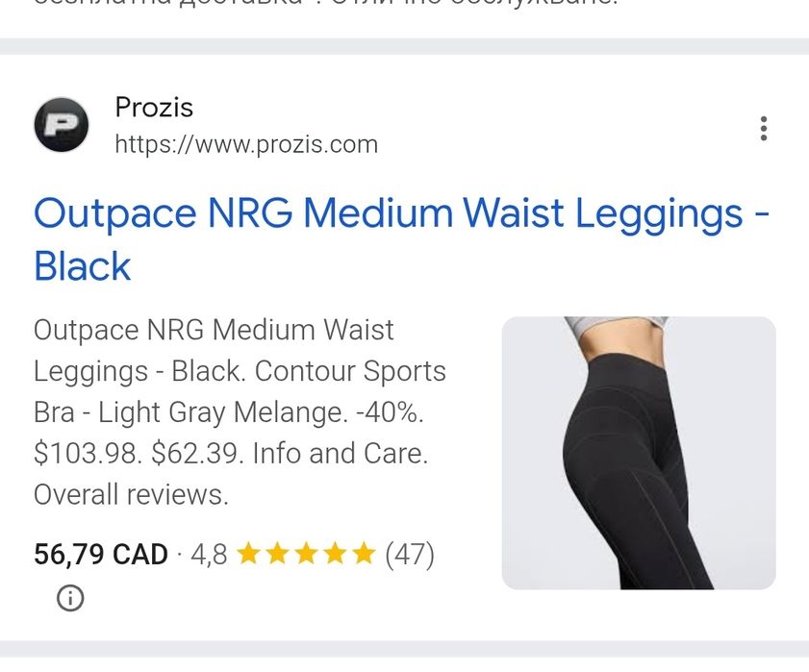Click the cut-off Cyrillic text at top
Image resolution: width=809 pixels, height=672 pixels.
[x=325, y=3]
